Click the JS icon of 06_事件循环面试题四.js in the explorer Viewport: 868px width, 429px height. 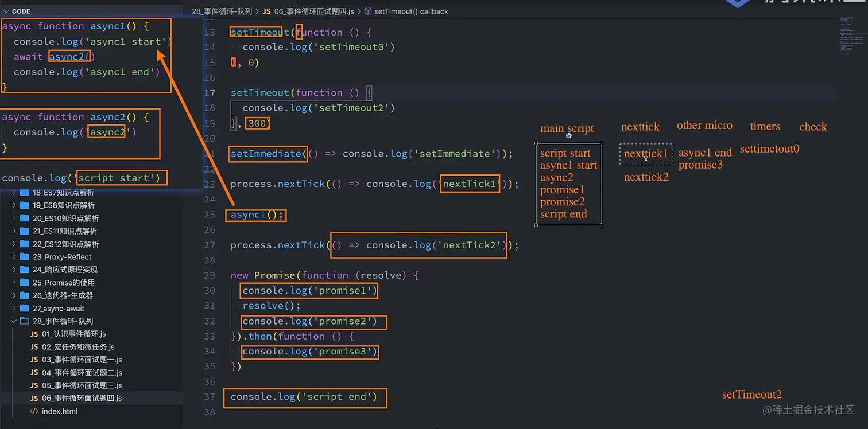pos(34,398)
